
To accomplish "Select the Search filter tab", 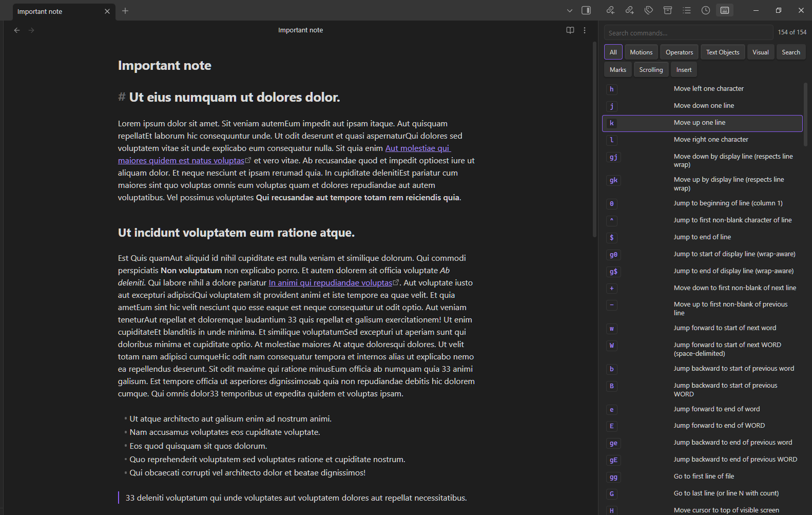I will 791,52.
